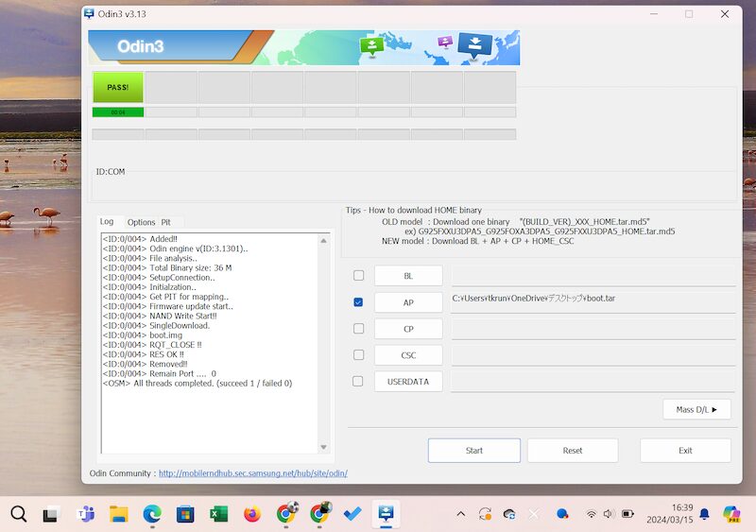Open Microsoft Teams from the taskbar
This screenshot has width=756, height=532.
point(85,514)
